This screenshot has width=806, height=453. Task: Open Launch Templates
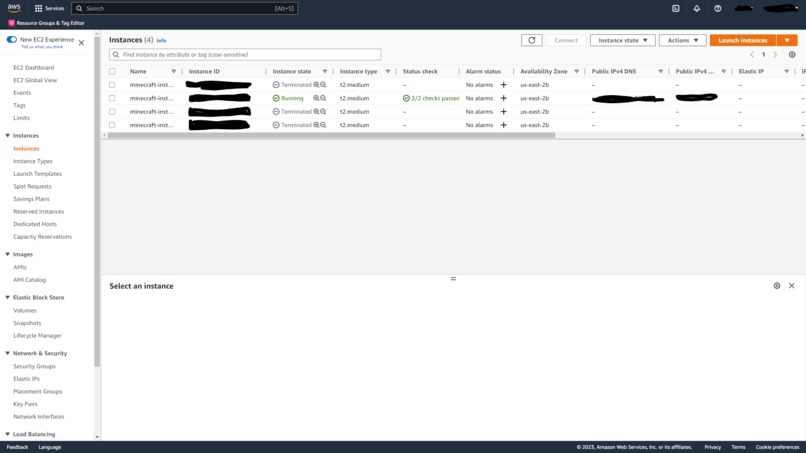38,174
